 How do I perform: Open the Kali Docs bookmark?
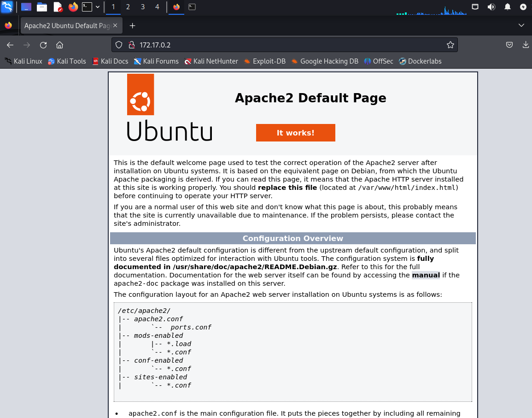coord(110,61)
